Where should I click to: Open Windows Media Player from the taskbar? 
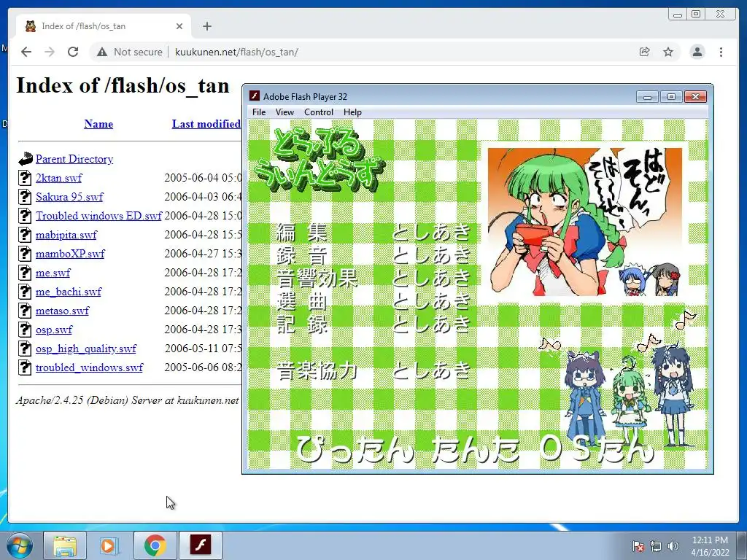tap(109, 545)
